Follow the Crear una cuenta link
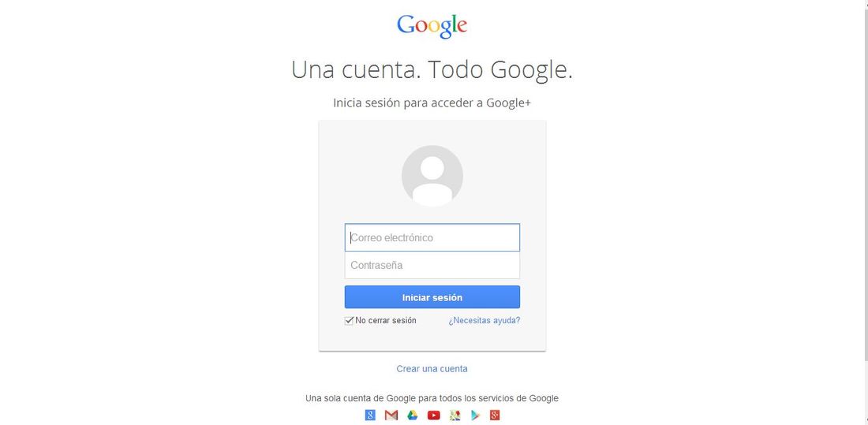The image size is (868, 425). click(432, 368)
